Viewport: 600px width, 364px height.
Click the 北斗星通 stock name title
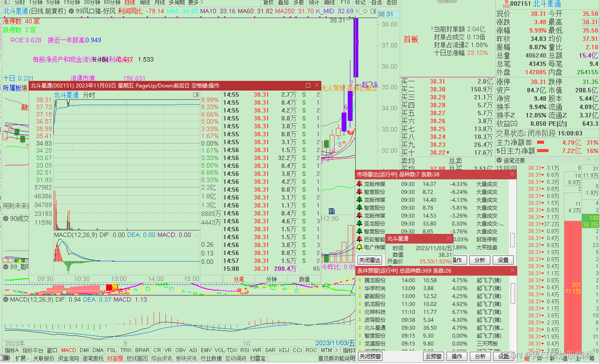(547, 4)
